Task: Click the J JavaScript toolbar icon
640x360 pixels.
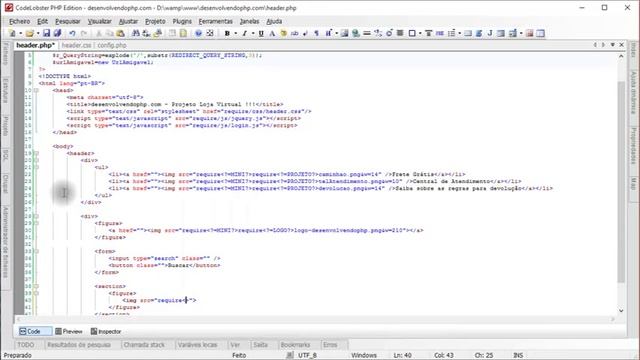Action: point(490,33)
